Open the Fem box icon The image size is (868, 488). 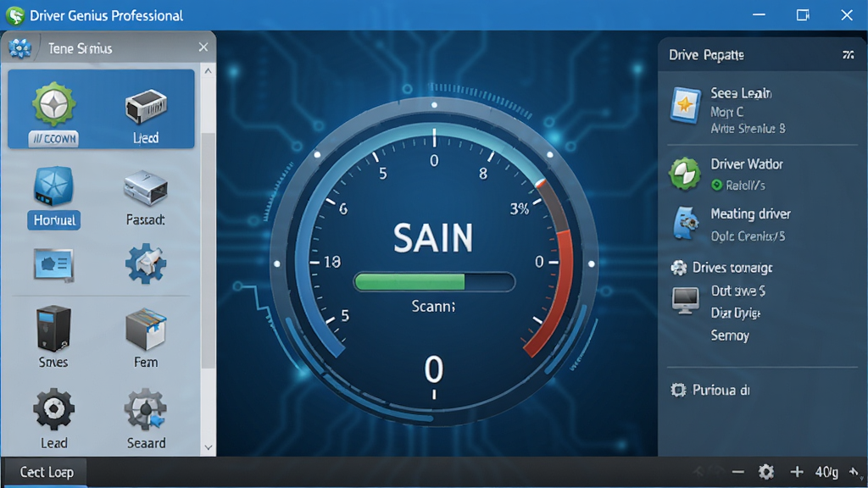pyautogui.click(x=146, y=330)
